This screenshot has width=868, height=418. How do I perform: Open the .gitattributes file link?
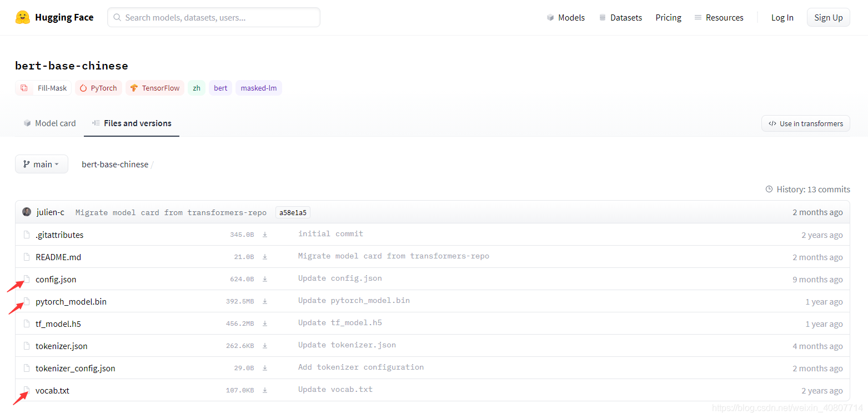coord(59,235)
